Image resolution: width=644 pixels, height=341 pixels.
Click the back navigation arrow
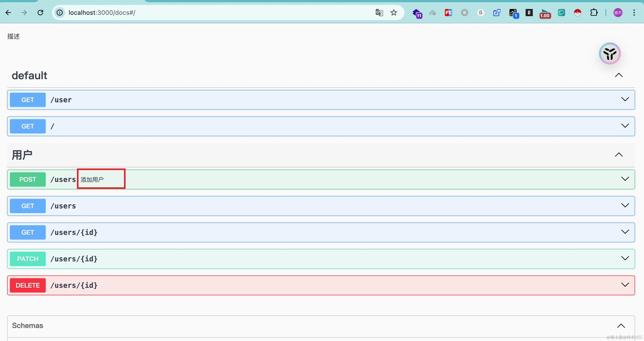point(8,13)
